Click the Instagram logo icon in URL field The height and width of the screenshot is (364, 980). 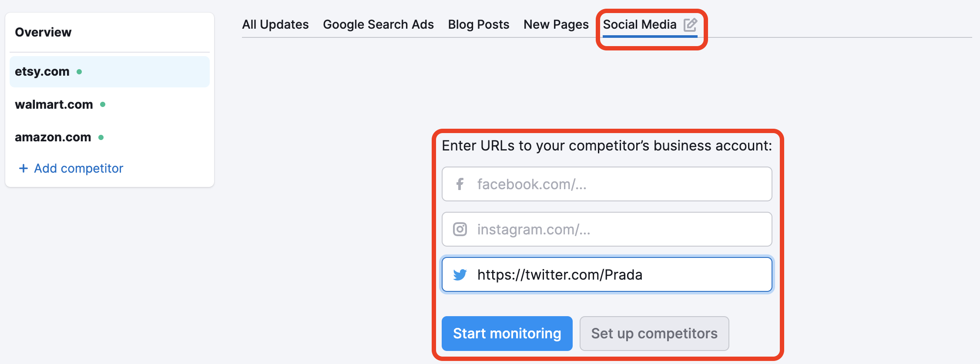click(460, 229)
